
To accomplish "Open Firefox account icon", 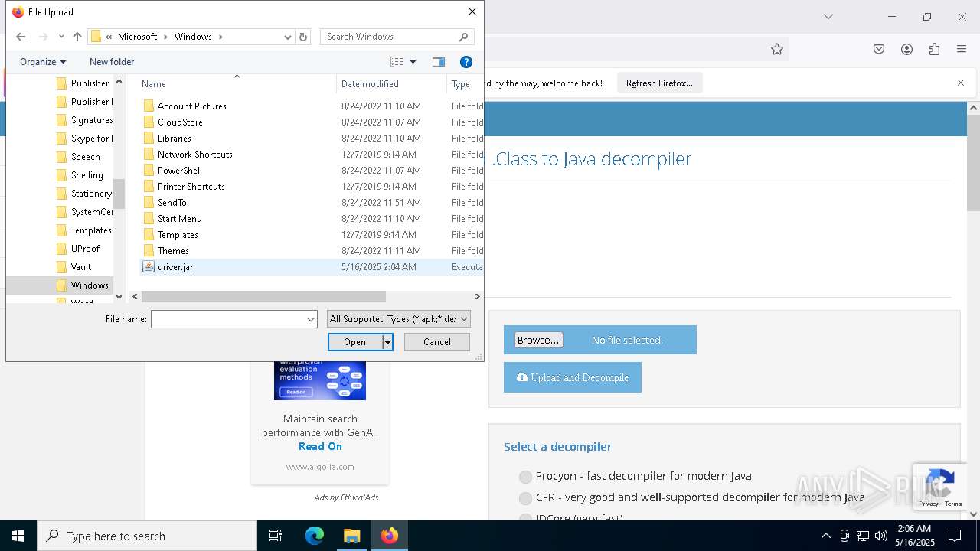I will (906, 49).
